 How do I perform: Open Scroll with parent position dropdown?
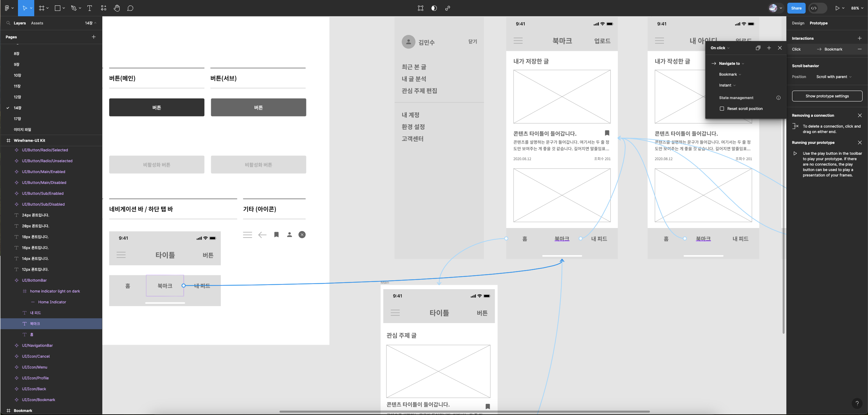(x=833, y=77)
